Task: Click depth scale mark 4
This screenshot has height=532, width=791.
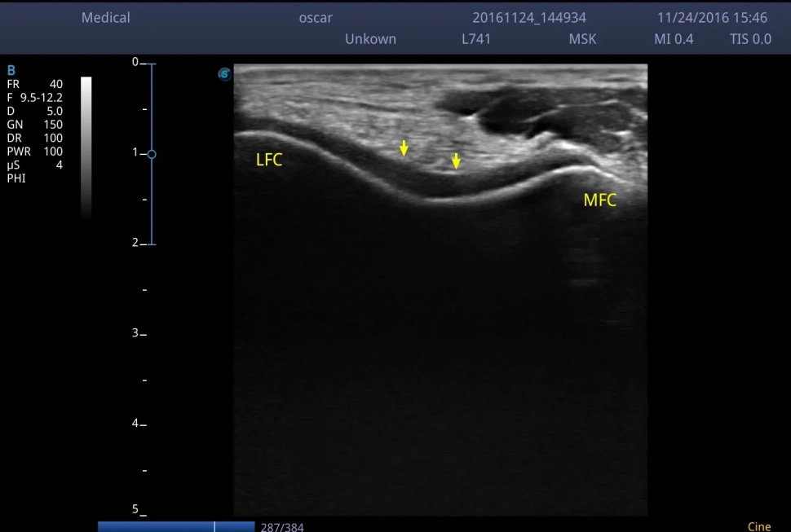Action: point(135,423)
